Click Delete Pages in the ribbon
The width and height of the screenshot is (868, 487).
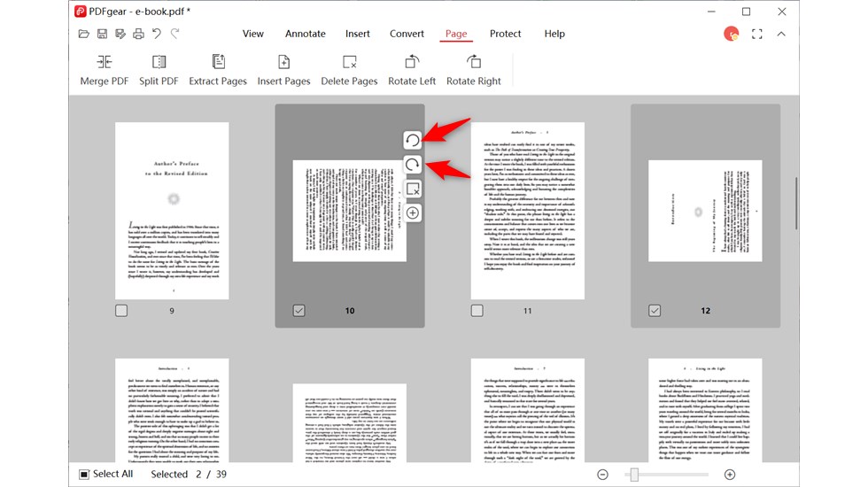click(x=349, y=70)
